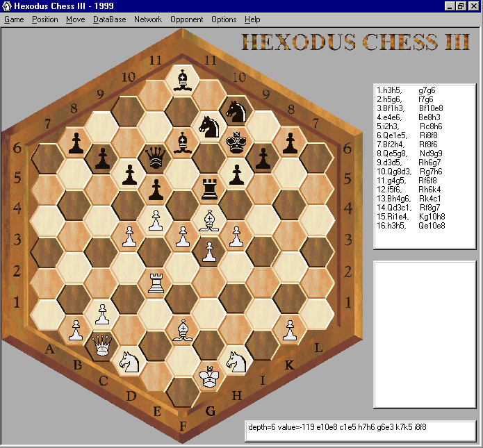Click the reply 'Kg10h8' in move list
Viewport: 483px width, 448px height.
click(432, 217)
